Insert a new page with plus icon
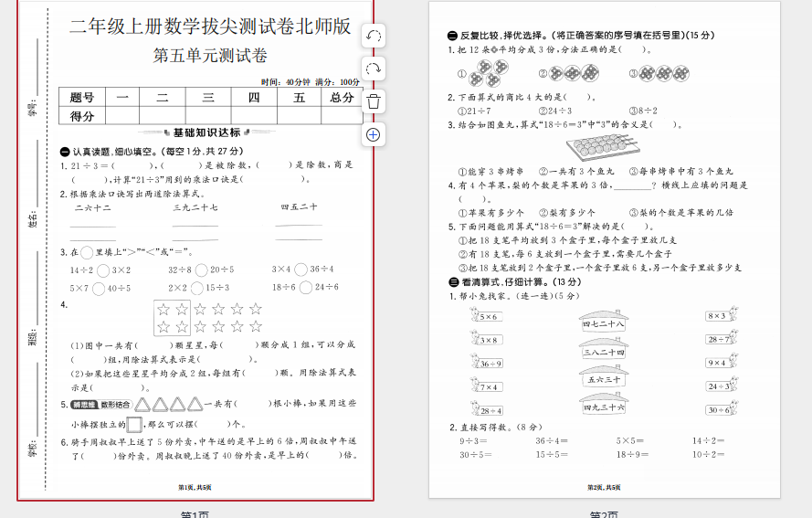The width and height of the screenshot is (812, 518). (x=373, y=134)
